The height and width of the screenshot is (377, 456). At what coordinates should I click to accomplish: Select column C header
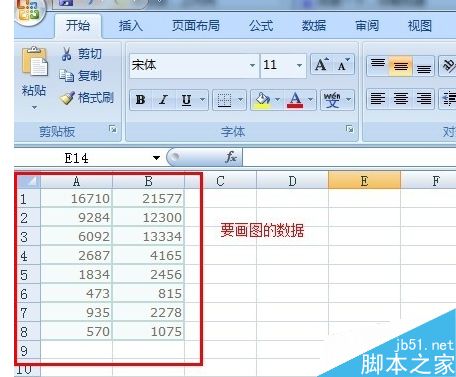click(220, 181)
